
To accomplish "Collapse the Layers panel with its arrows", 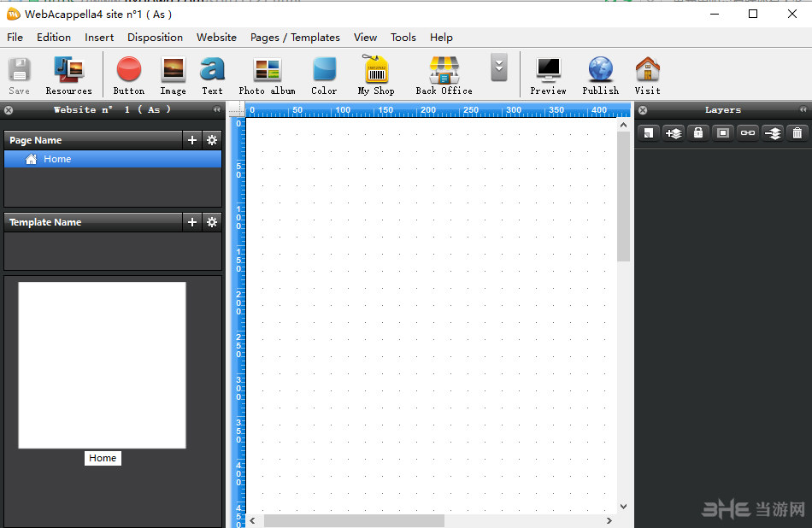I will click(803, 110).
